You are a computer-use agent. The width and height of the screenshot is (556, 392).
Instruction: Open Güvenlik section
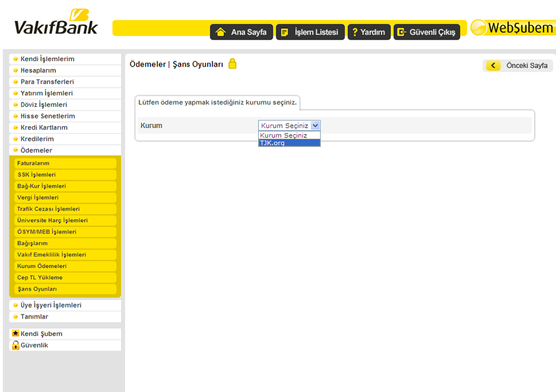click(65, 345)
